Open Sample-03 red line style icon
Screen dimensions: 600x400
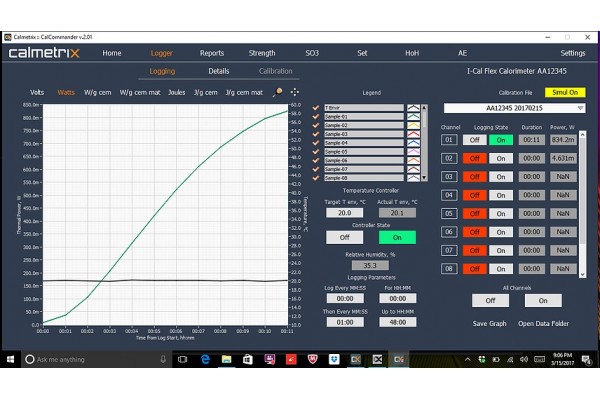tap(413, 134)
